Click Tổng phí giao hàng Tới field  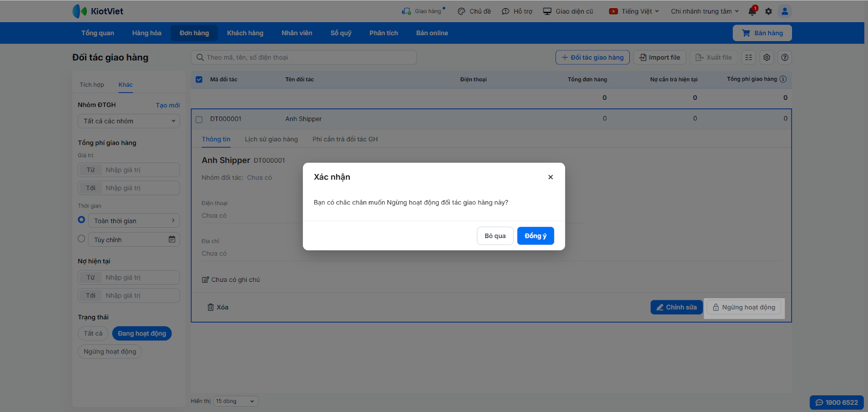coord(129,188)
